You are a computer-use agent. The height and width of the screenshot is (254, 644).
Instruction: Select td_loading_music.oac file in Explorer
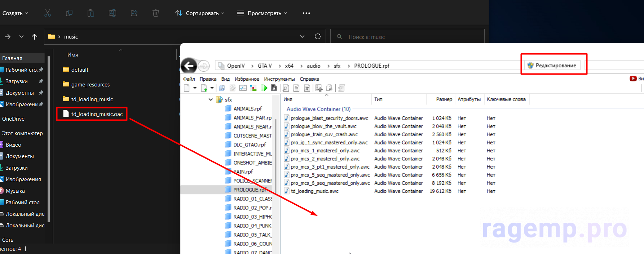(97, 114)
